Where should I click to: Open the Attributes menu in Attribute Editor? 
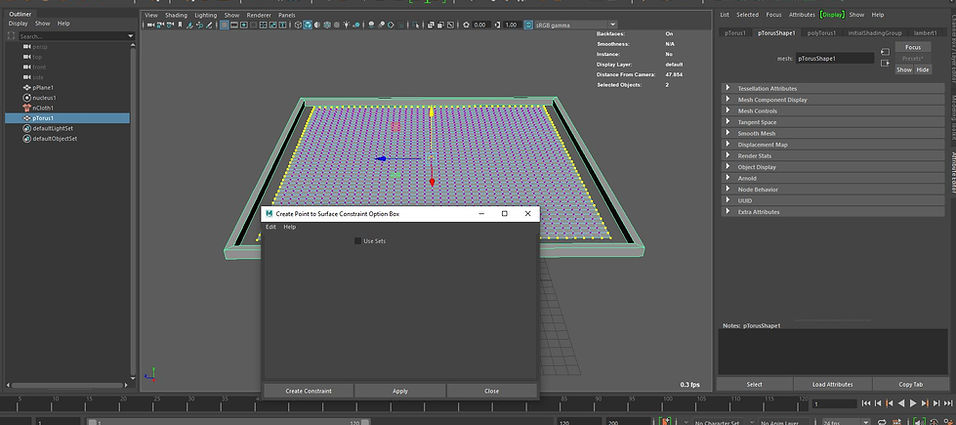tap(802, 15)
